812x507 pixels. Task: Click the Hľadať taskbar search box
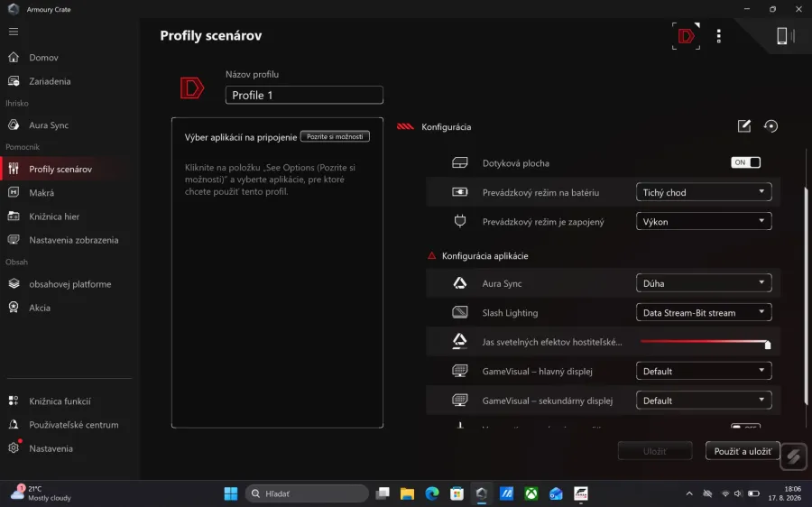click(307, 493)
